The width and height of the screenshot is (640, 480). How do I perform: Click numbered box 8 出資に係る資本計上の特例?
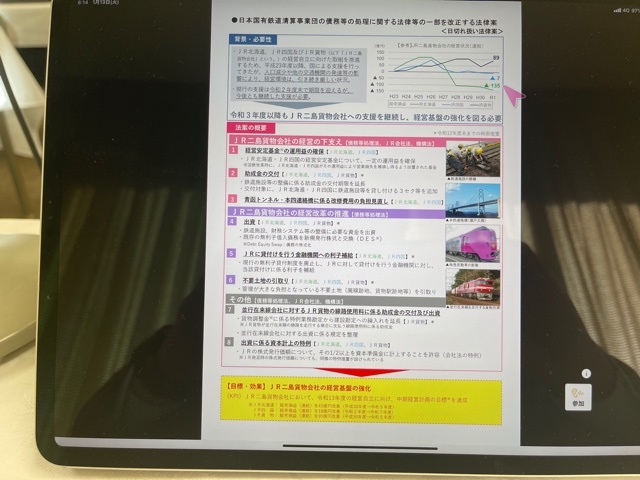[x=230, y=342]
